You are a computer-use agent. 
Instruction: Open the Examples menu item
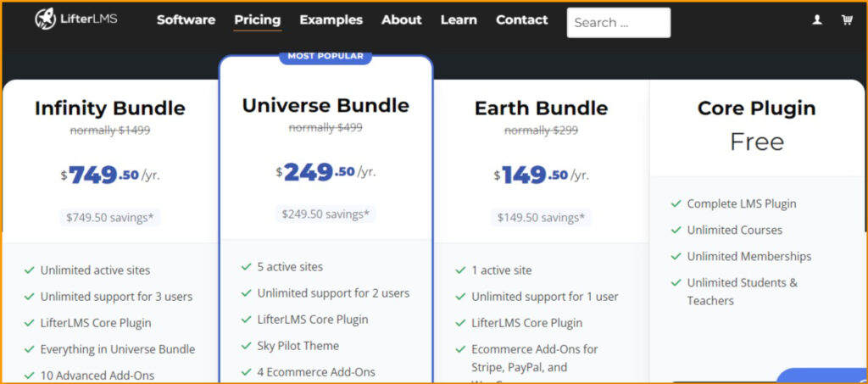point(331,19)
